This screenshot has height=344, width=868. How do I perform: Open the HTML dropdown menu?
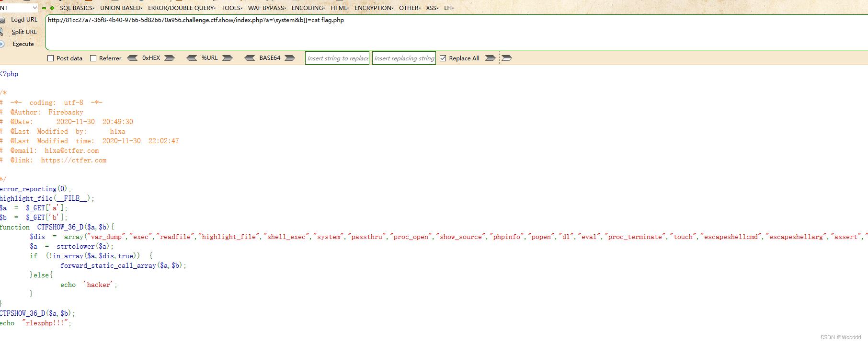[x=340, y=8]
